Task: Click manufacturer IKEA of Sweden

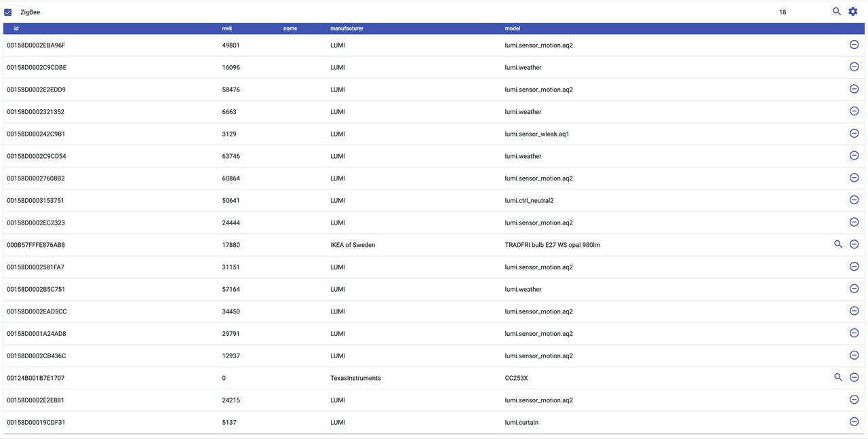Action: [x=353, y=245]
